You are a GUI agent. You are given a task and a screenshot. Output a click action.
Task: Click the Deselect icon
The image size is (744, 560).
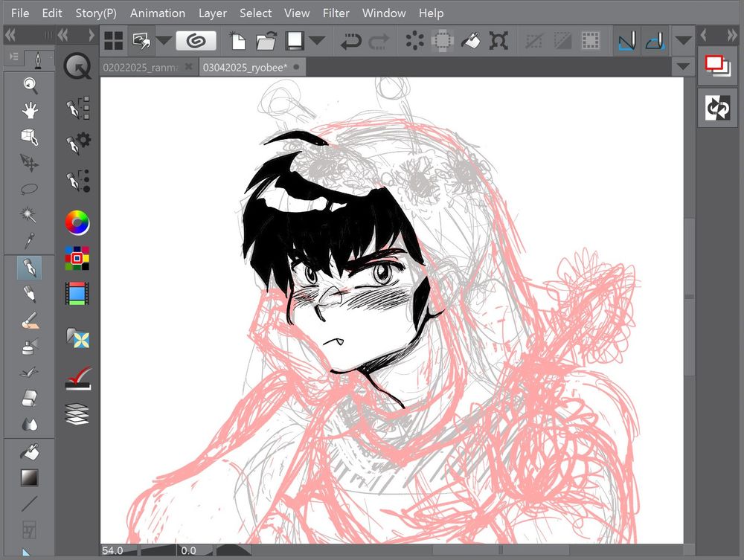click(534, 41)
